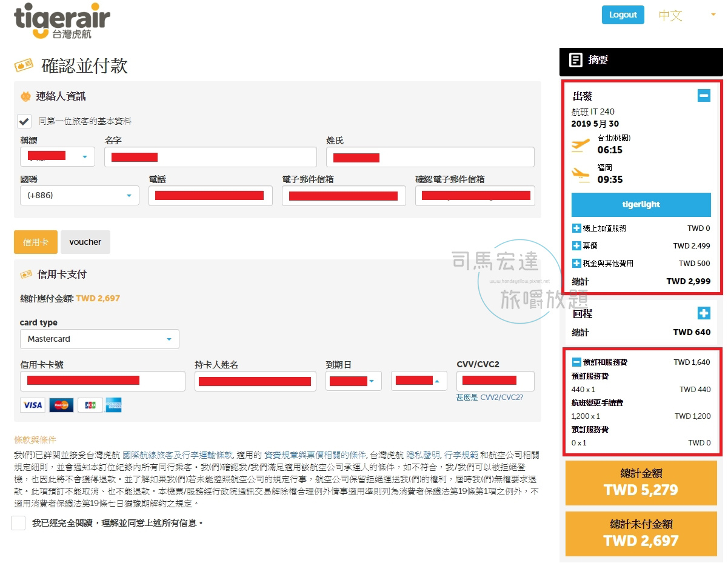Open the 行李規範 baggage rules link
The height and width of the screenshot is (563, 728).
[461, 455]
